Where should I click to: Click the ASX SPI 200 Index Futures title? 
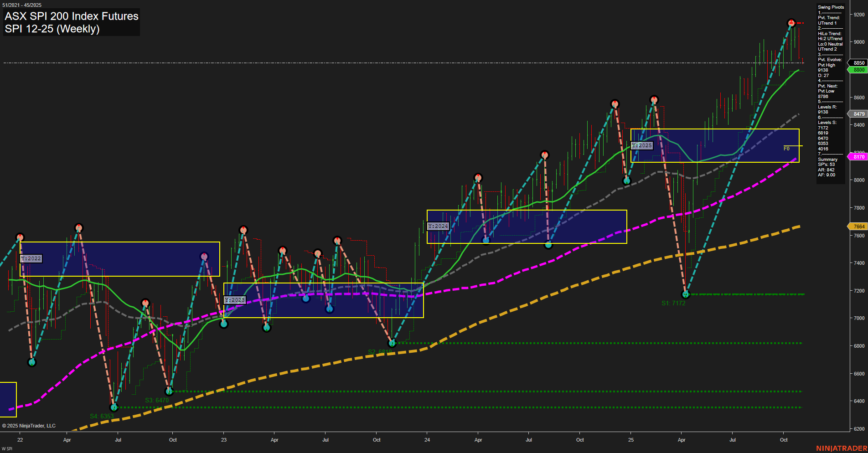71,16
